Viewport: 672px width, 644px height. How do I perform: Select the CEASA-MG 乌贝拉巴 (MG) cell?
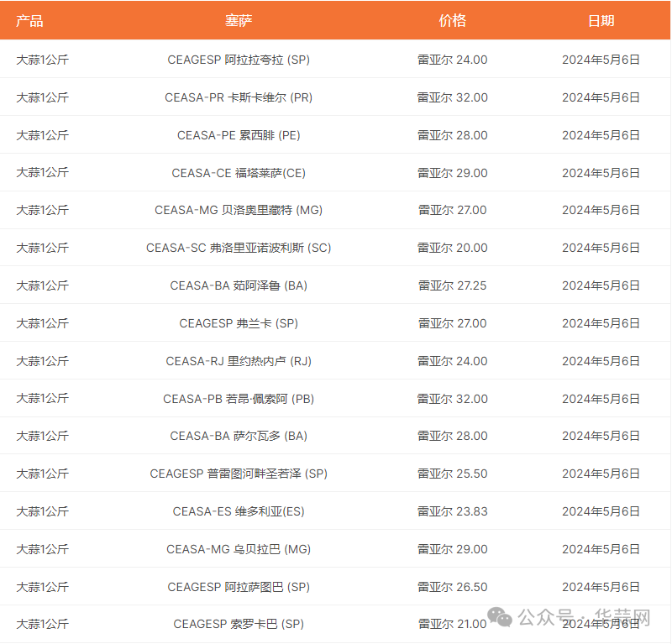239,549
